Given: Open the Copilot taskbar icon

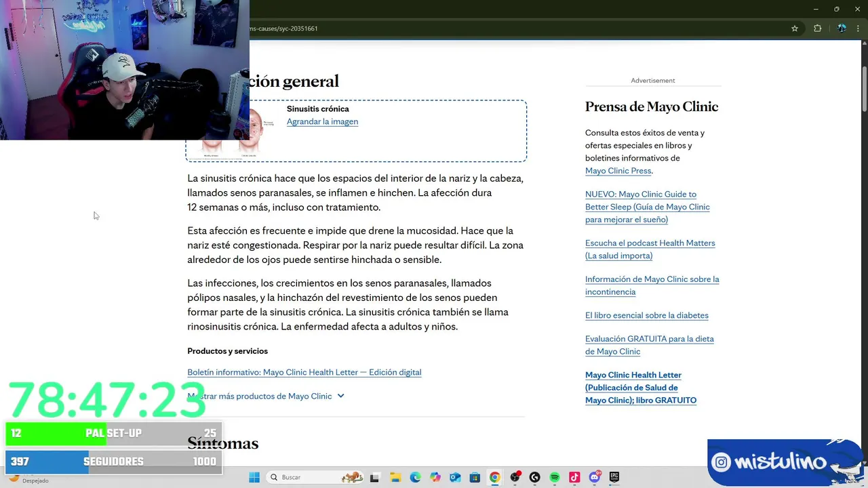Looking at the screenshot, I should point(435,477).
